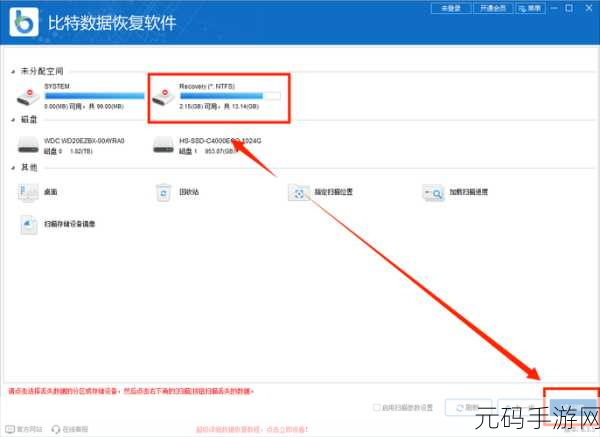The width and height of the screenshot is (600, 437).
Task: Select the 桌面 desktop icon
Action: (x=28, y=192)
